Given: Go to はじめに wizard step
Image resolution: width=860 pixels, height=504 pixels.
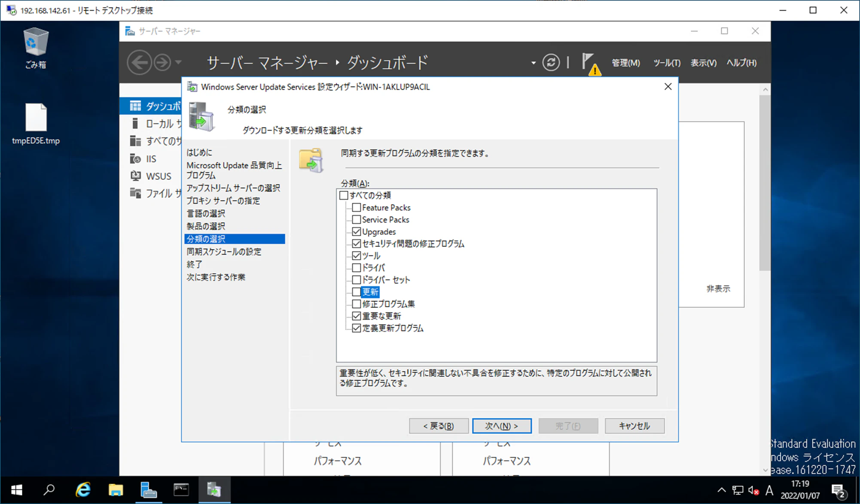Looking at the screenshot, I should pos(199,152).
